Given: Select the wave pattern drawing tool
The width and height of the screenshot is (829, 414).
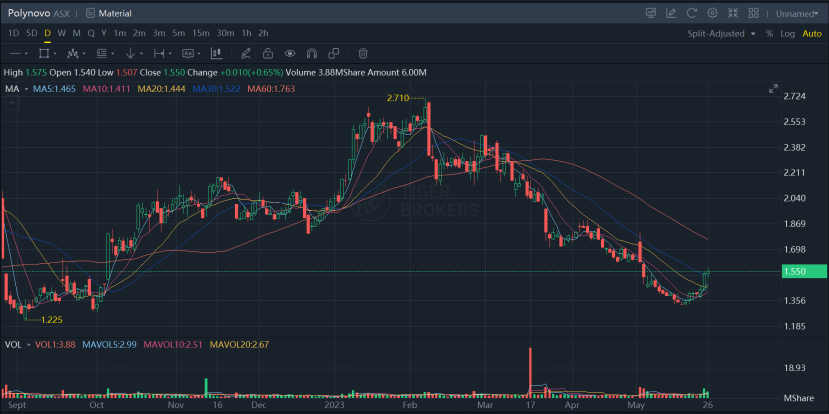Looking at the screenshot, I should coord(72,53).
